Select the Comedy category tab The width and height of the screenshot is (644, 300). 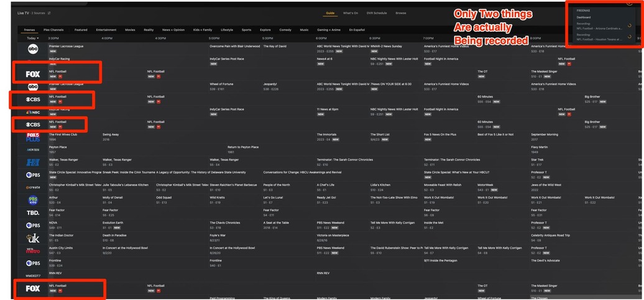click(x=285, y=30)
